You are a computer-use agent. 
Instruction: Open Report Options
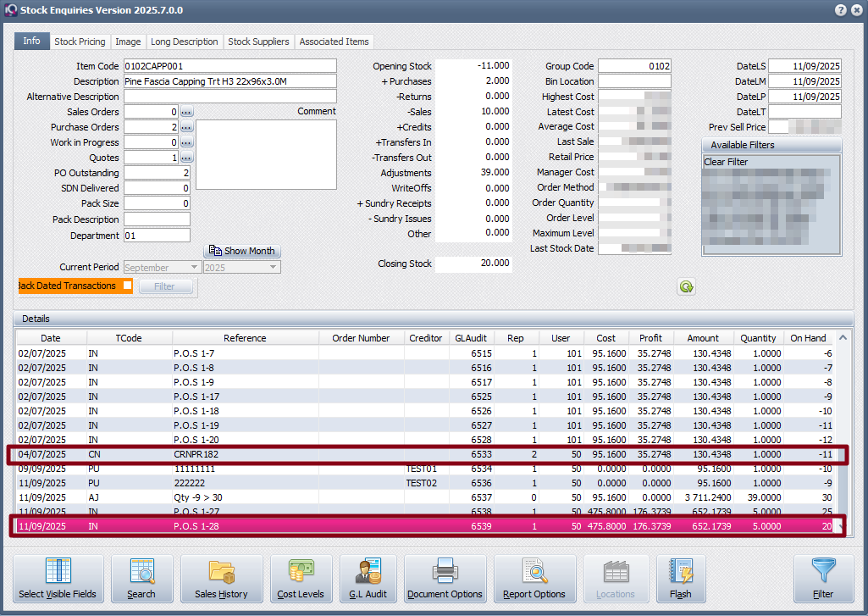click(534, 579)
